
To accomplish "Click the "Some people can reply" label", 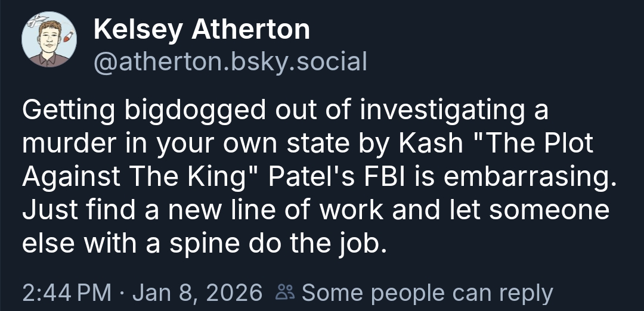I will pyautogui.click(x=428, y=293).
